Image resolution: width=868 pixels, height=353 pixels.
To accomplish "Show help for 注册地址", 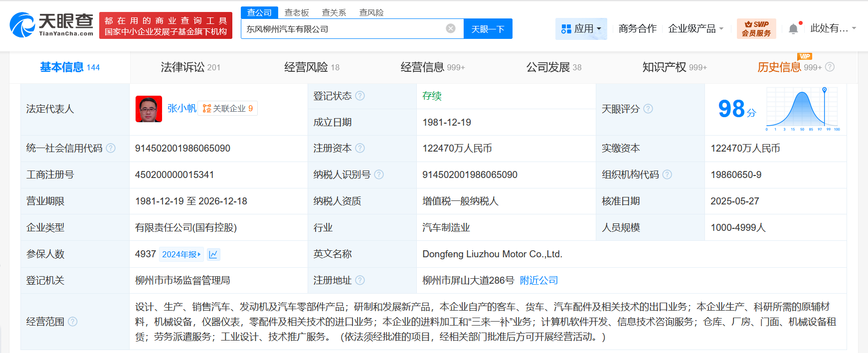I will tap(360, 280).
